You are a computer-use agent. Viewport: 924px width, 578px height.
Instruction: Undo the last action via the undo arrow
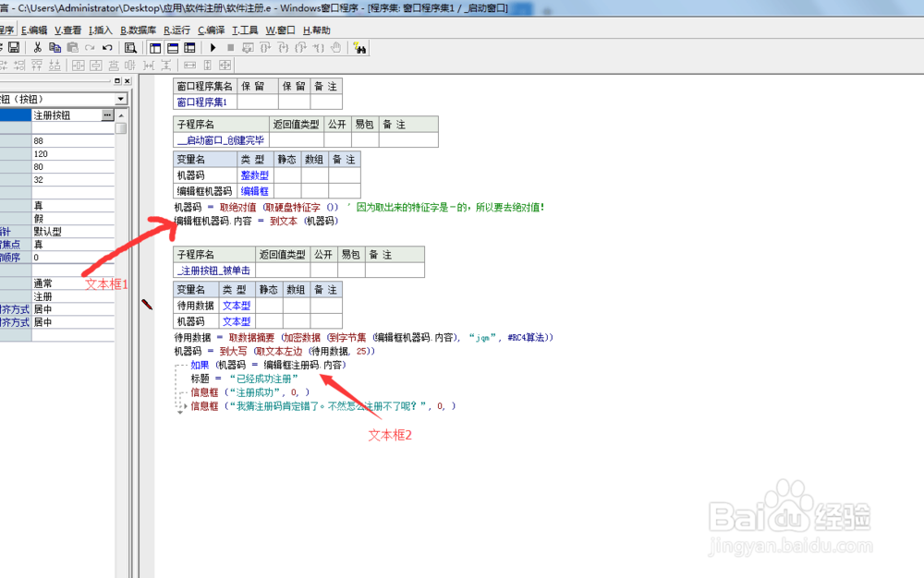[x=107, y=48]
